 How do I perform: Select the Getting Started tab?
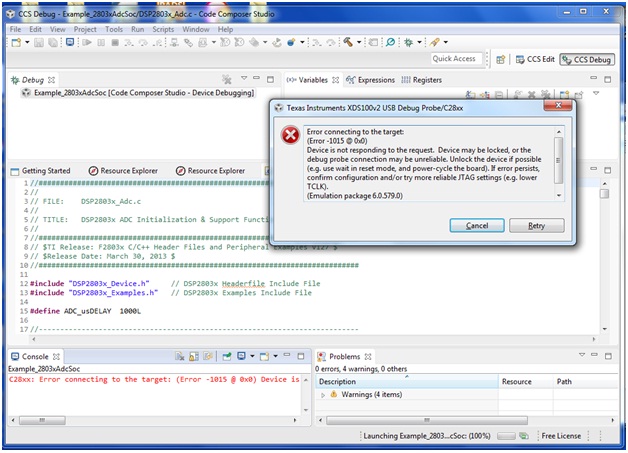(40, 171)
